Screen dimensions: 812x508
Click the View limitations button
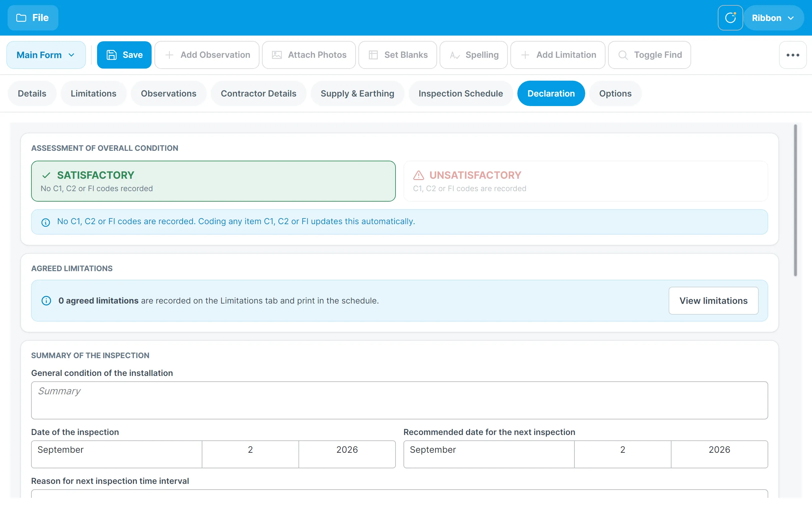click(713, 301)
